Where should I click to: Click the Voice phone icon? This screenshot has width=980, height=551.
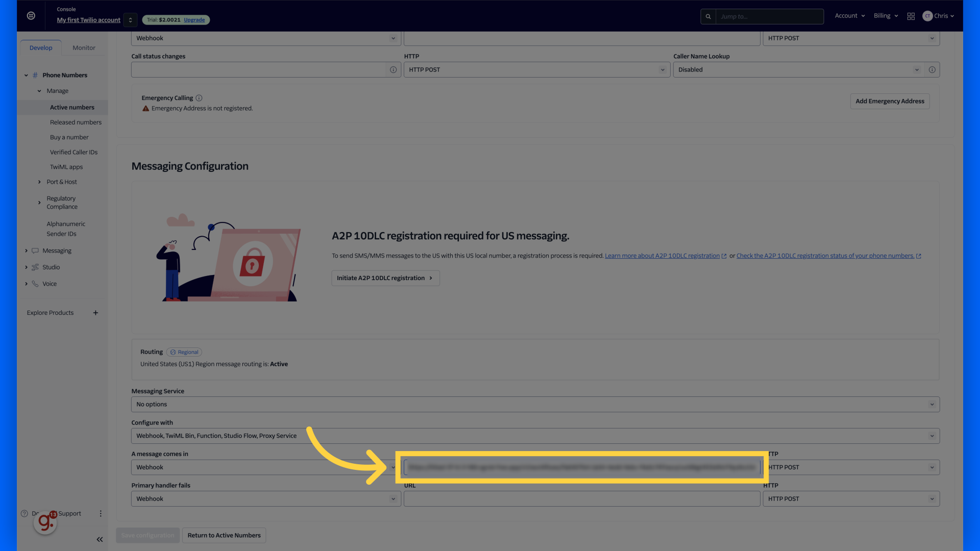coord(35,284)
